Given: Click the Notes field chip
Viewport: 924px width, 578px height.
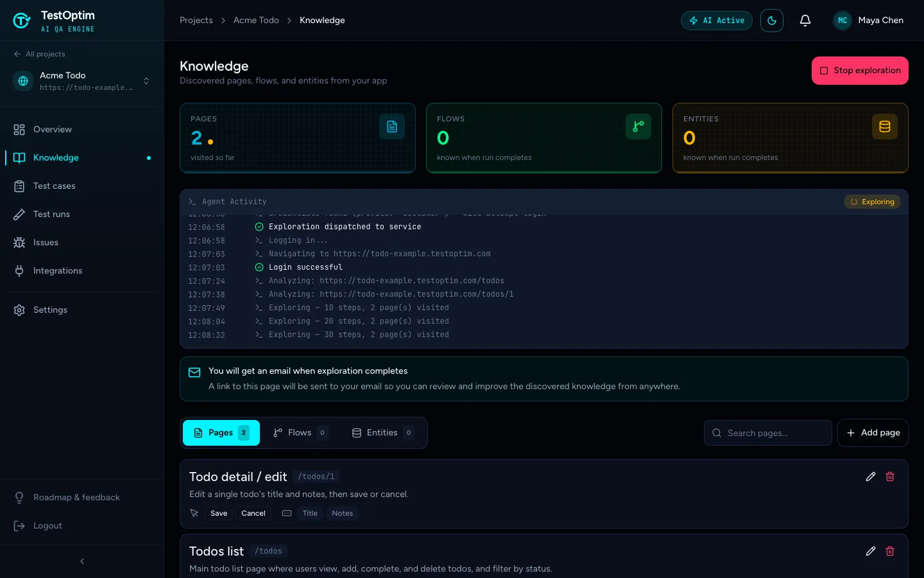Looking at the screenshot, I should 342,513.
